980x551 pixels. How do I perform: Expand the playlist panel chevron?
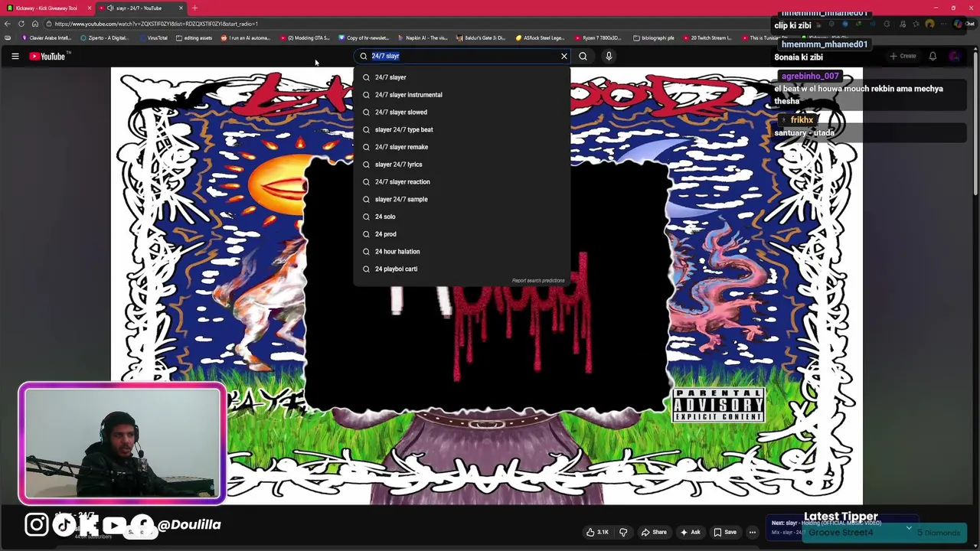[x=909, y=527]
